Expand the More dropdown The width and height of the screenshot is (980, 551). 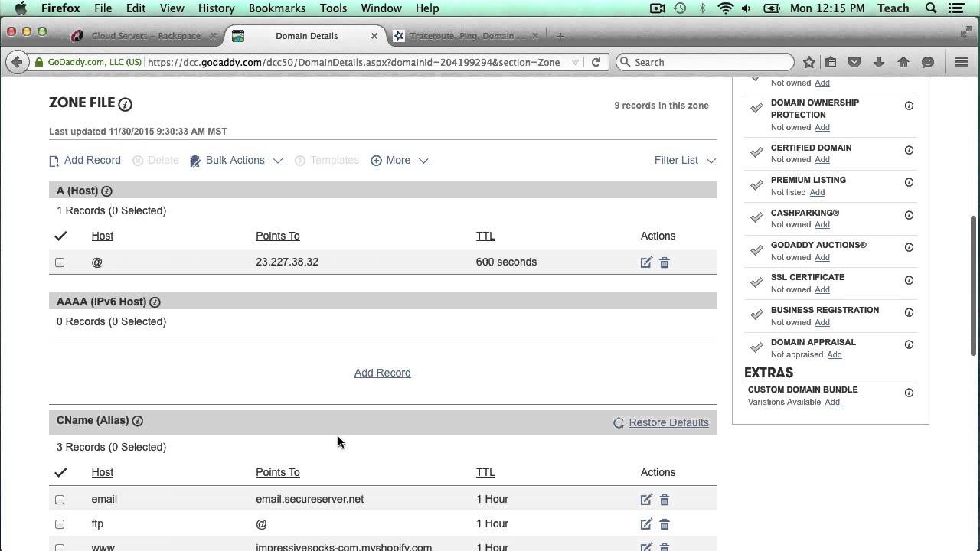(x=400, y=161)
